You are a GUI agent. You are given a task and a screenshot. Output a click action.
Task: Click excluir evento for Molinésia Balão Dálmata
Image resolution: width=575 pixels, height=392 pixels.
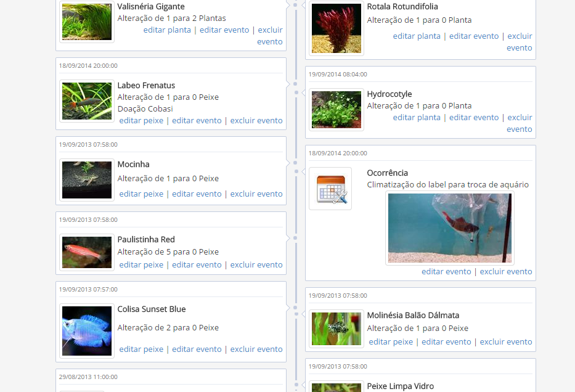pyautogui.click(x=506, y=341)
